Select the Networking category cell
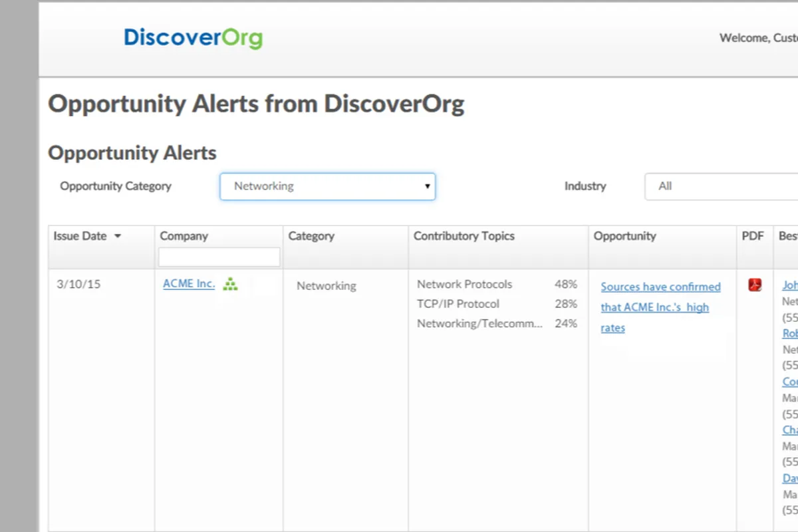Image resolution: width=798 pixels, height=532 pixels. coord(327,286)
